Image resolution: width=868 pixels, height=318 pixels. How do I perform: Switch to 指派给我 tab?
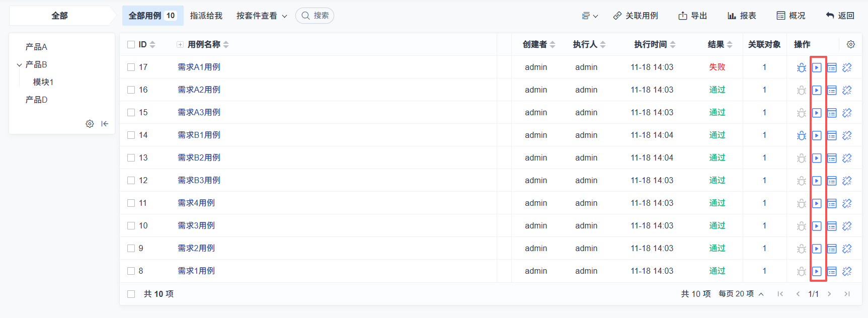tap(206, 16)
